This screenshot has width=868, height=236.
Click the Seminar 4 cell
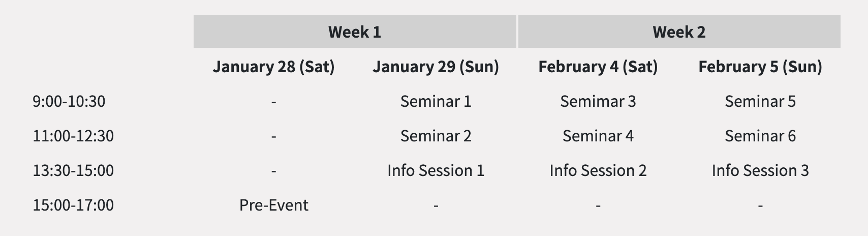[598, 136]
